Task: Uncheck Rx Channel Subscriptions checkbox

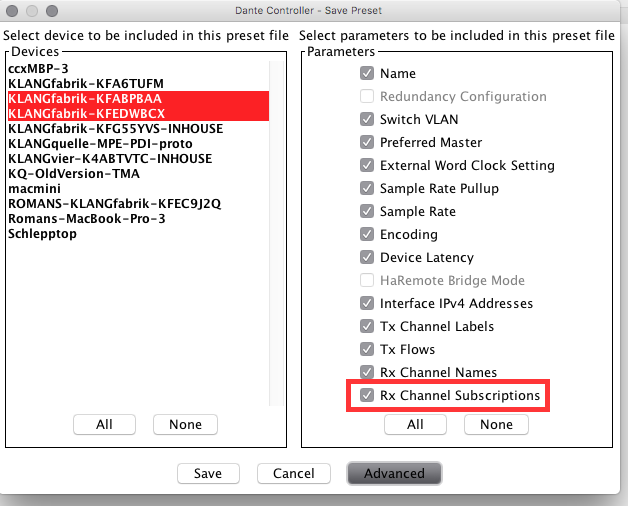Action: (367, 395)
